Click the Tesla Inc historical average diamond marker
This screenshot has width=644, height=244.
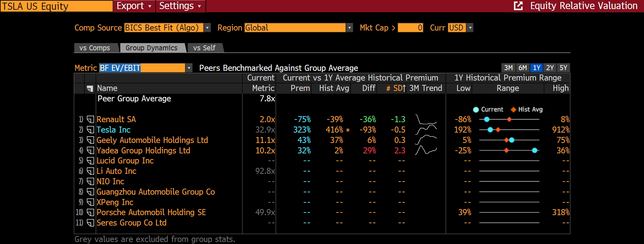coord(498,130)
